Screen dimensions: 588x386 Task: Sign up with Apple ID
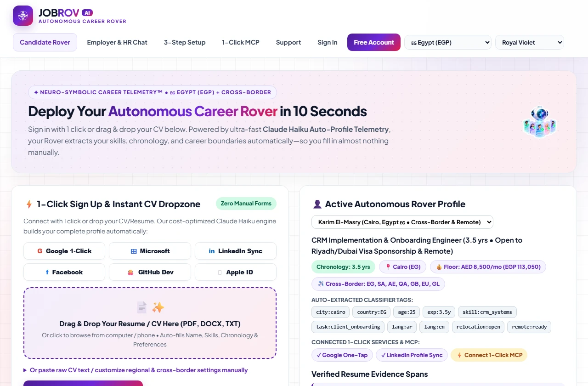[x=236, y=272]
